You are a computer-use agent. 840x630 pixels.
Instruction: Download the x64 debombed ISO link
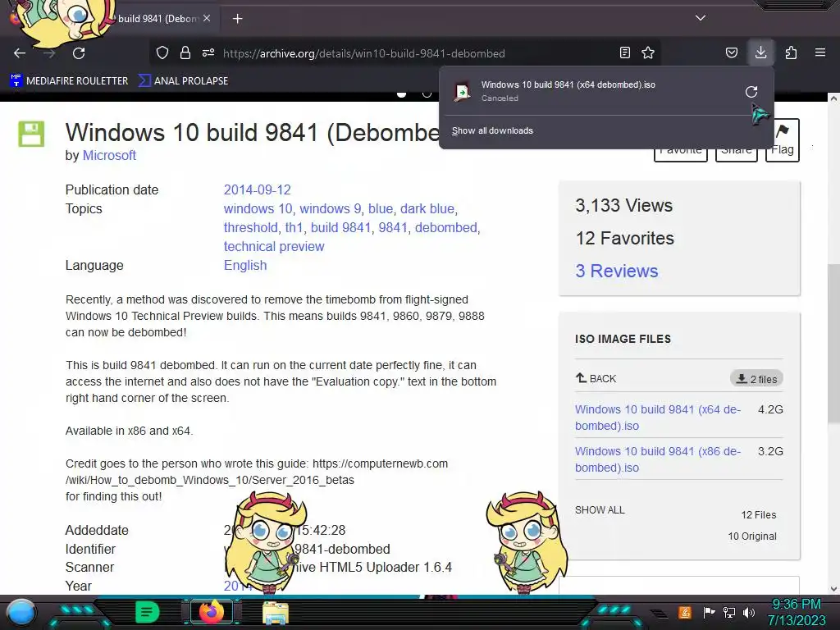pyautogui.click(x=658, y=418)
